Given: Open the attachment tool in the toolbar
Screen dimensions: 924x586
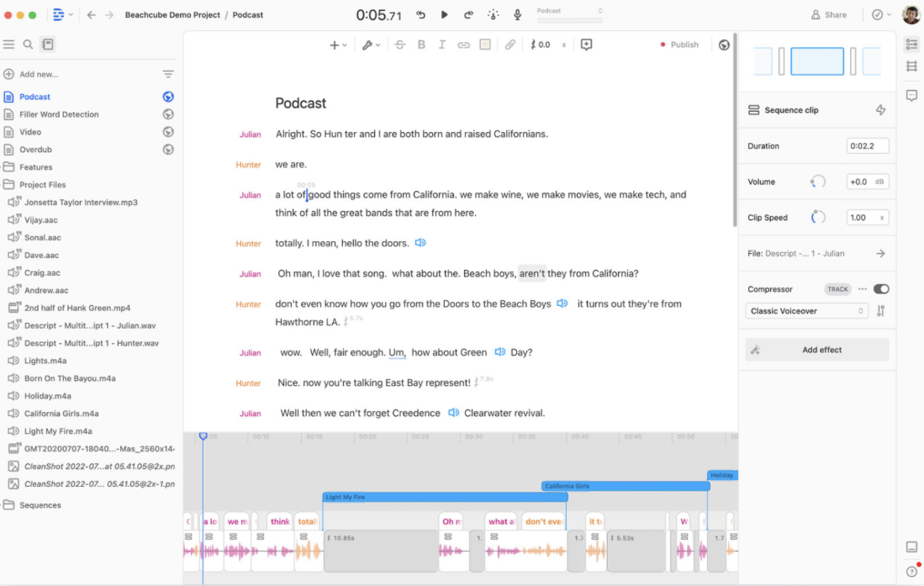Looking at the screenshot, I should pos(510,45).
